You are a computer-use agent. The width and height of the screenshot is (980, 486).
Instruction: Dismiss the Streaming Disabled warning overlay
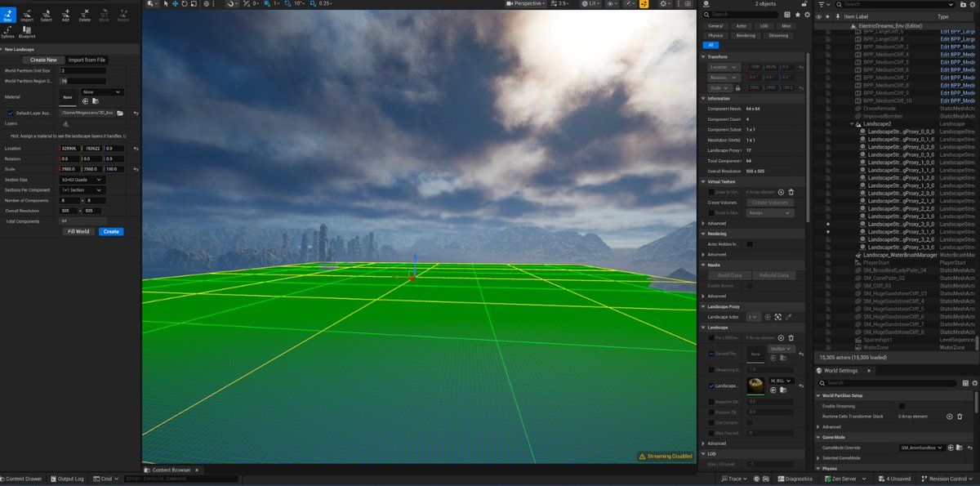click(665, 456)
